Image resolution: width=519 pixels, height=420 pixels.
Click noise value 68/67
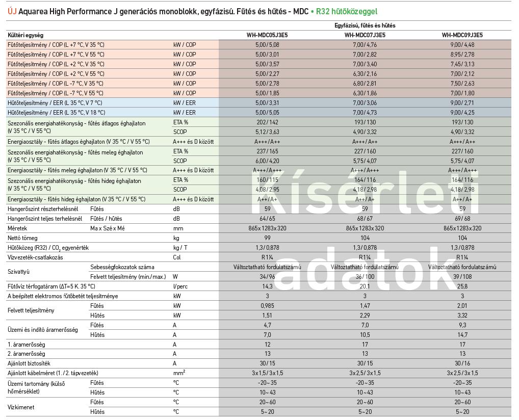point(365,219)
